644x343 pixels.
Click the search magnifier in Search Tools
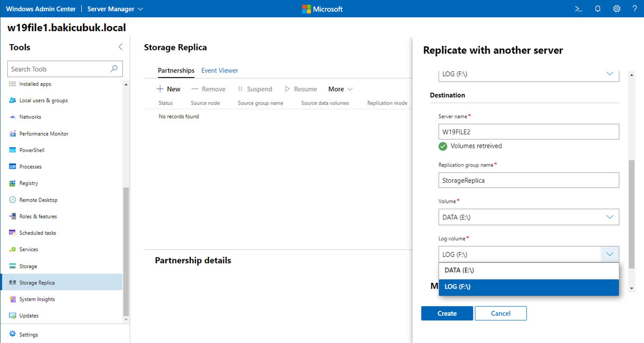pyautogui.click(x=114, y=69)
